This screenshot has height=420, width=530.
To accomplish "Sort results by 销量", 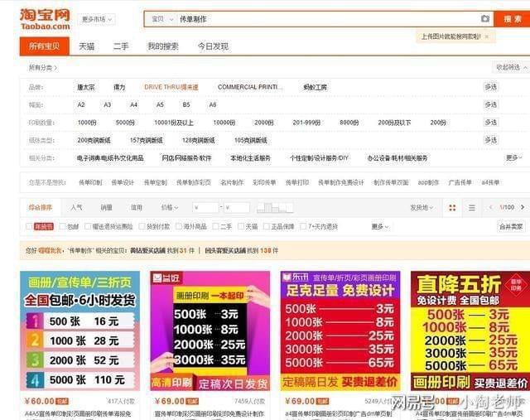I will click(x=107, y=207).
